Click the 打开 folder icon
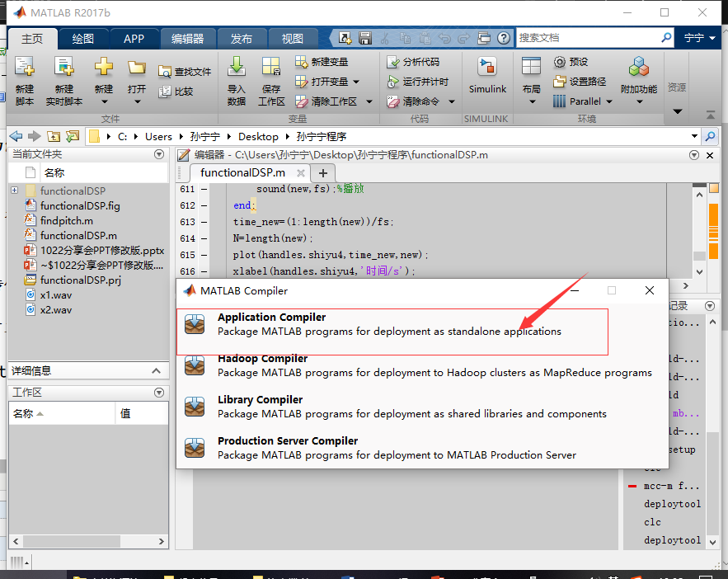The image size is (728, 579). 137,68
